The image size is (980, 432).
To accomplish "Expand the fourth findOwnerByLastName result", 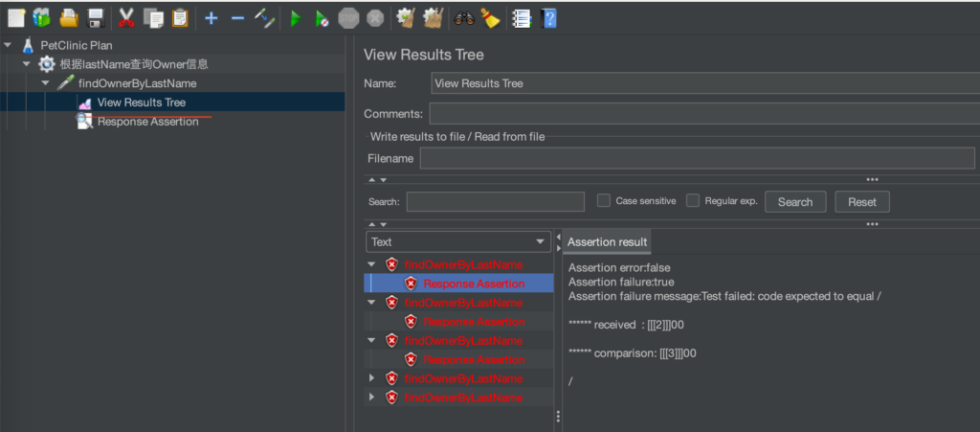I will point(372,378).
